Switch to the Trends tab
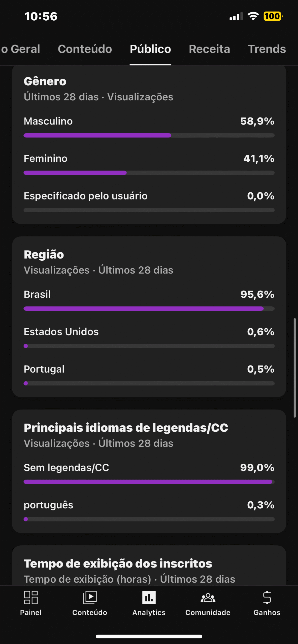This screenshot has height=644, width=298. (267, 49)
